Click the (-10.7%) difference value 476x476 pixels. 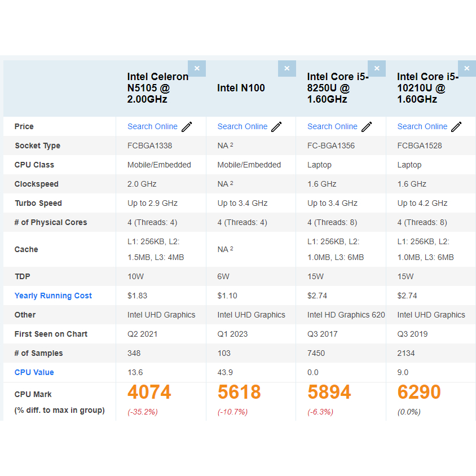[x=232, y=412]
